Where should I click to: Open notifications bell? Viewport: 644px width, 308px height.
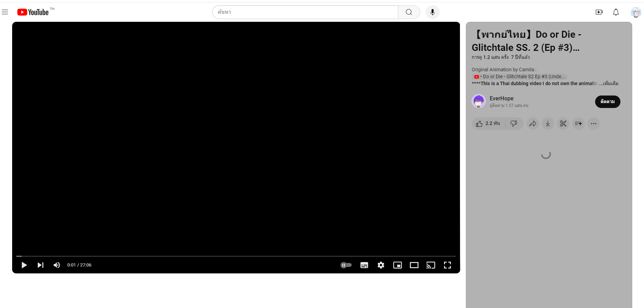tap(616, 12)
